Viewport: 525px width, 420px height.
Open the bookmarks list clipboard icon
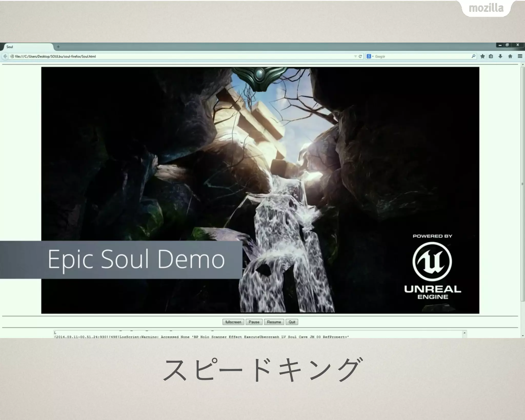tap(491, 56)
